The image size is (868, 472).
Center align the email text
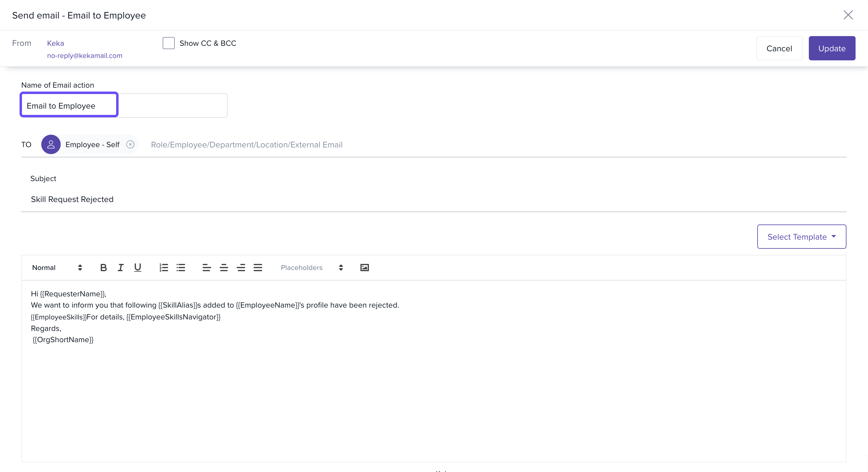(x=224, y=268)
